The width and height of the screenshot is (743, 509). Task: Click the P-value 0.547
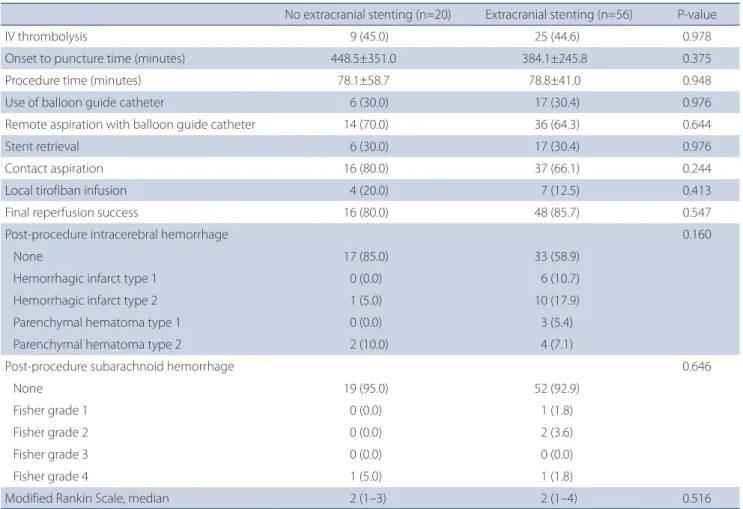point(697,212)
